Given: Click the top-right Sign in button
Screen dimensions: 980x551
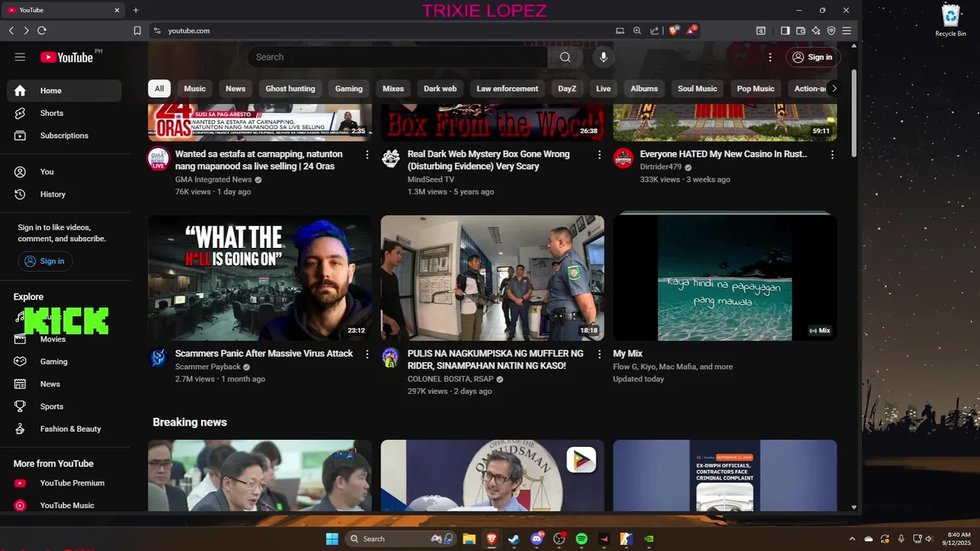Looking at the screenshot, I should click(x=813, y=57).
